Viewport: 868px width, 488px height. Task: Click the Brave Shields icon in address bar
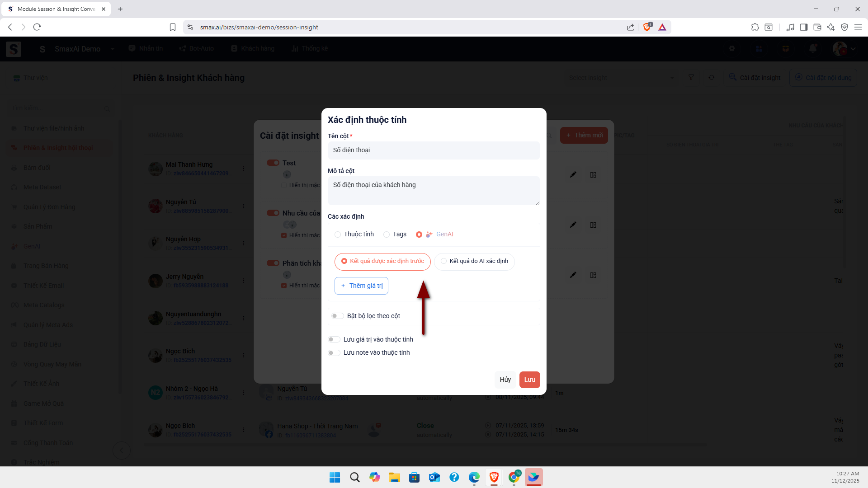coord(647,27)
